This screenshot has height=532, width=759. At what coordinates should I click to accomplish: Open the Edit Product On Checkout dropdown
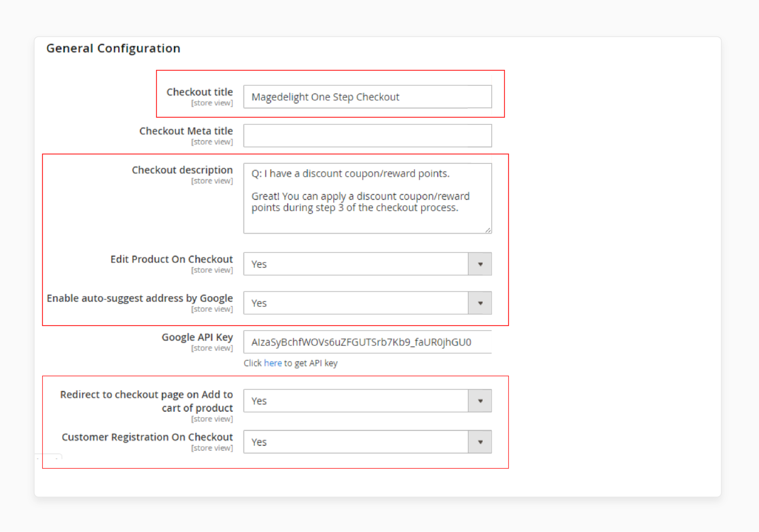click(368, 264)
